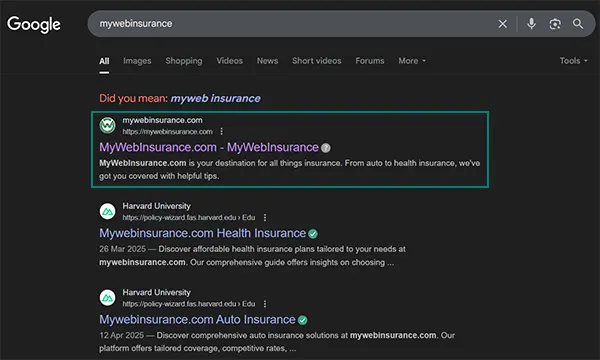Open 'MyWebInsurance.com - MyWebInsurance' result link

click(x=209, y=147)
